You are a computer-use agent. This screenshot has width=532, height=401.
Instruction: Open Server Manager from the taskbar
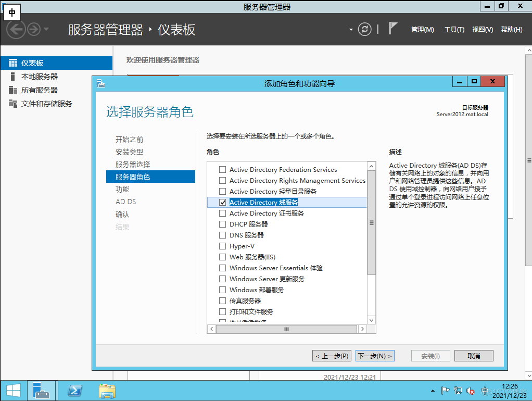[x=42, y=391]
